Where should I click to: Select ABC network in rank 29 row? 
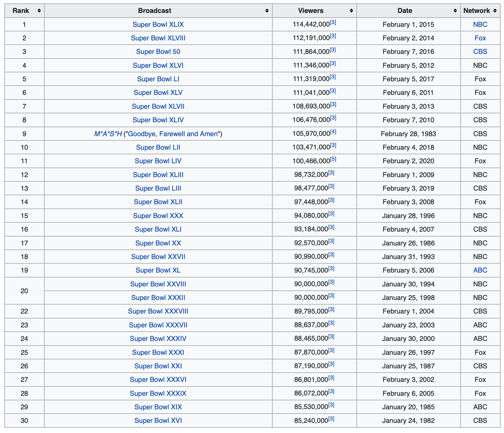(480, 407)
